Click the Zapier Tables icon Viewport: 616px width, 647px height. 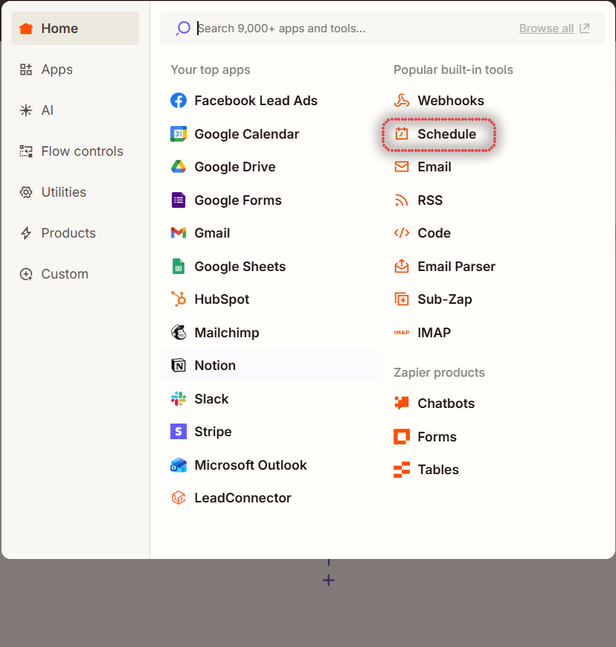(x=401, y=469)
